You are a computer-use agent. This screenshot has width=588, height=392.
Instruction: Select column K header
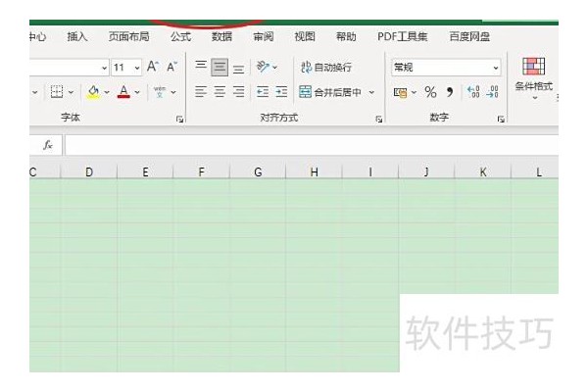pos(482,171)
